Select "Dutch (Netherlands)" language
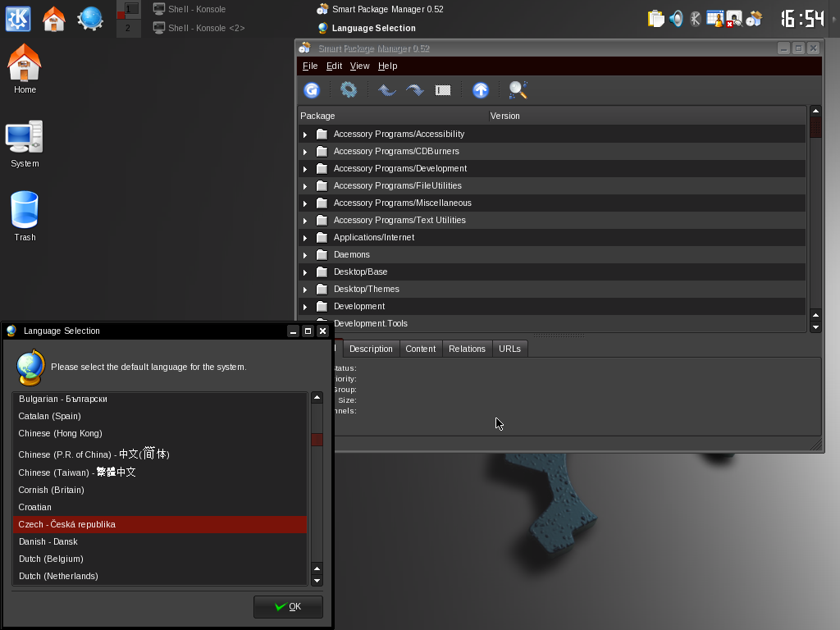Screen dimensions: 840x630 click(160, 576)
